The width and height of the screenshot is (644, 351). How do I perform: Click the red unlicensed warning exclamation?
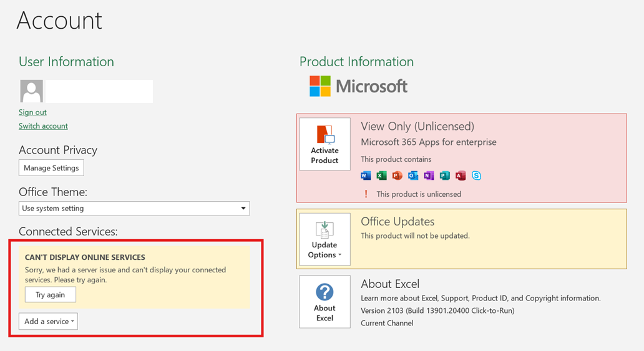coord(366,194)
